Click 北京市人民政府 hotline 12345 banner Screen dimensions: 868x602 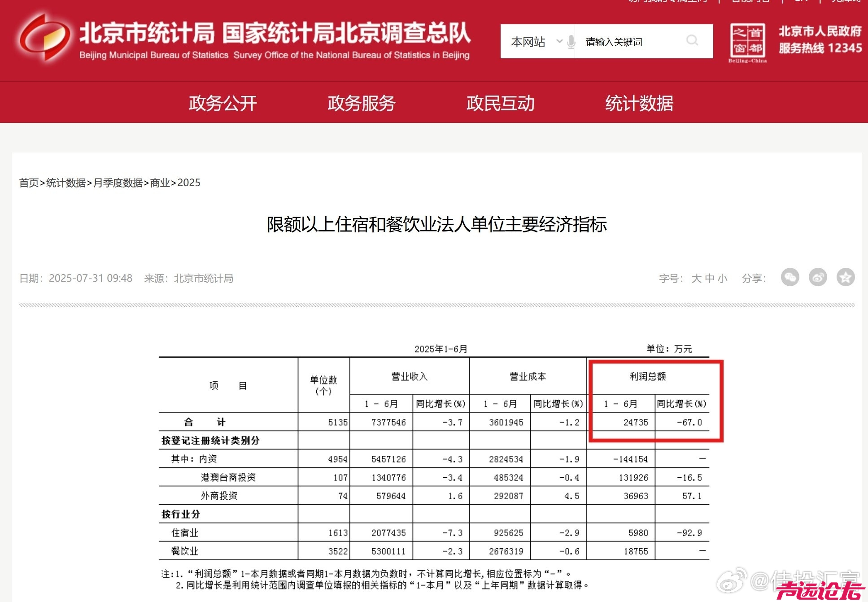(x=820, y=39)
